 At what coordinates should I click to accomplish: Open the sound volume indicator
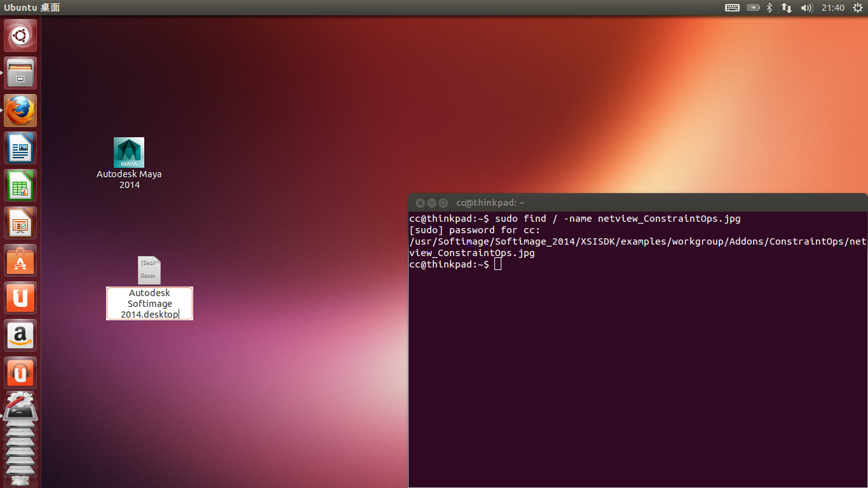point(807,8)
